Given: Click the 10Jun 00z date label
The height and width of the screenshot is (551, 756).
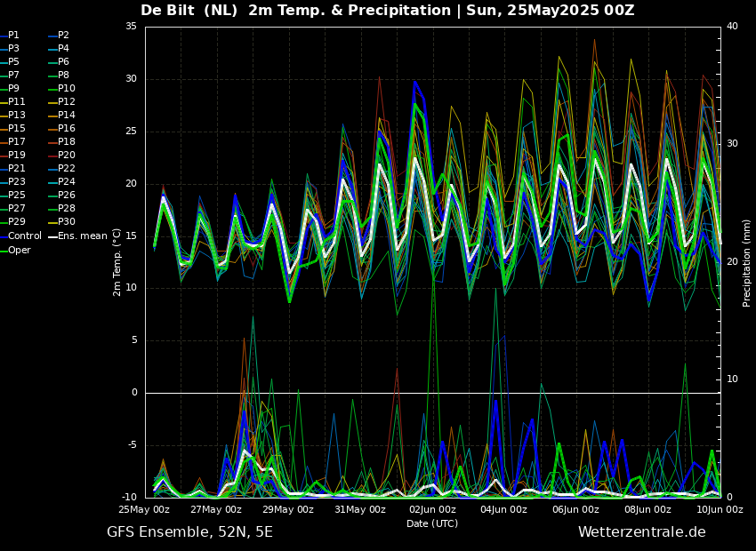Looking at the screenshot, I should 719,509.
